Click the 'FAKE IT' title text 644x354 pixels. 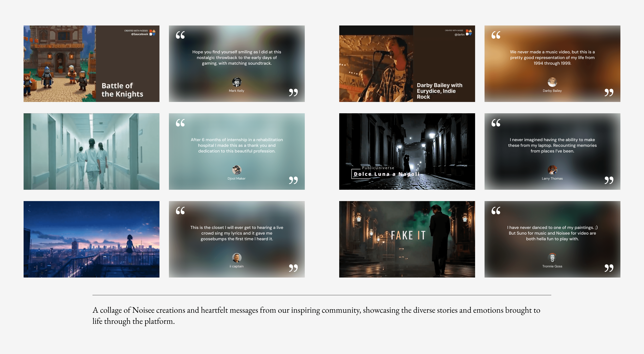(x=408, y=235)
